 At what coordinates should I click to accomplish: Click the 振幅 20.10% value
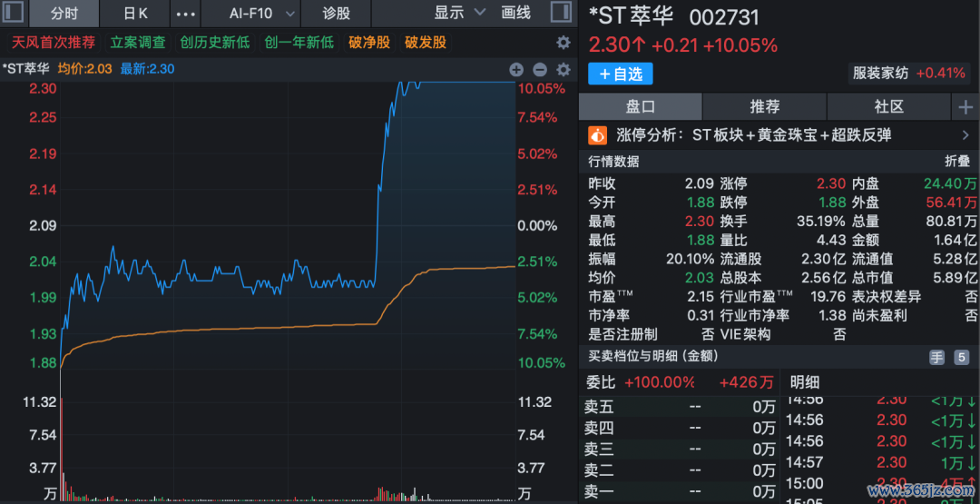tap(690, 259)
